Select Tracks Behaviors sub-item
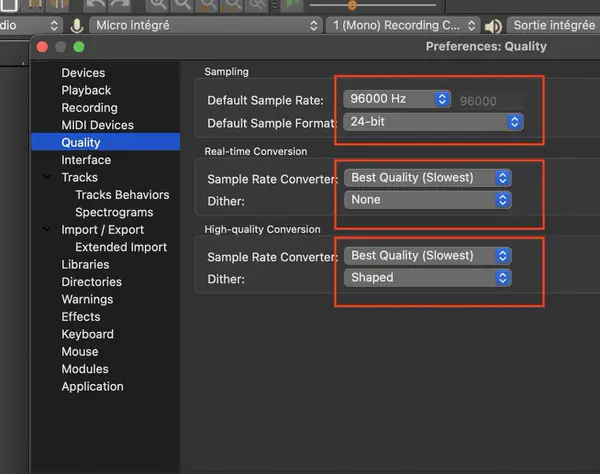The height and width of the screenshot is (474, 600). (122, 195)
